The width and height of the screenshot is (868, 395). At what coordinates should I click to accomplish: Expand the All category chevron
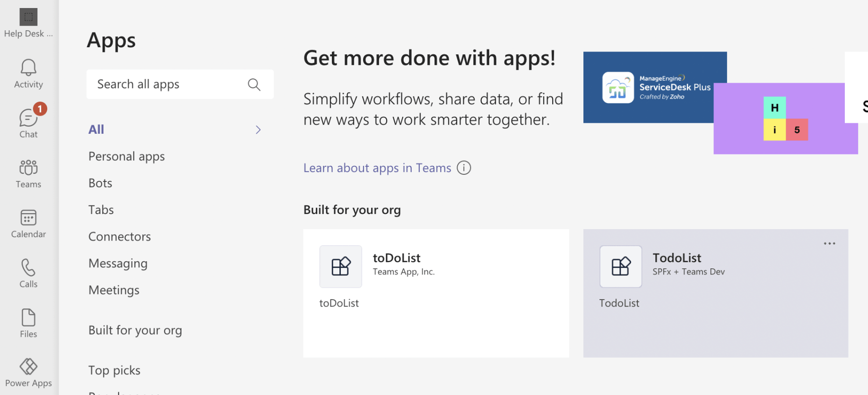258,130
